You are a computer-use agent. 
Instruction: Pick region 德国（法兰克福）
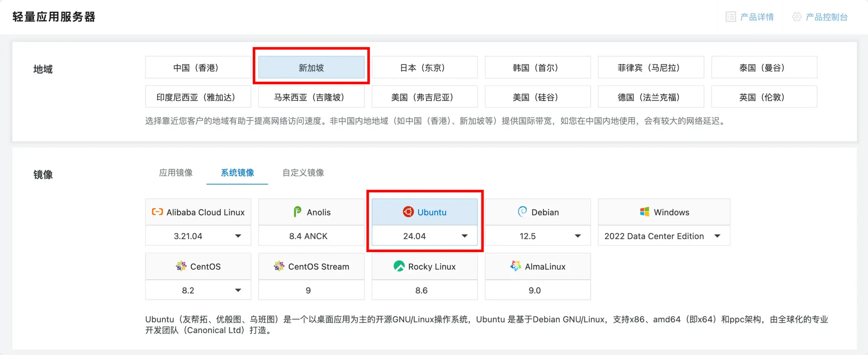pos(651,97)
